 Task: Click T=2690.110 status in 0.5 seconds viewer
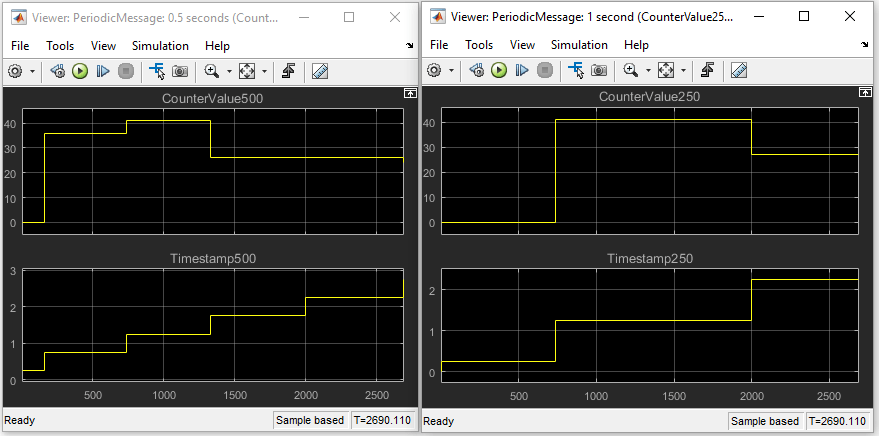pyautogui.click(x=383, y=420)
